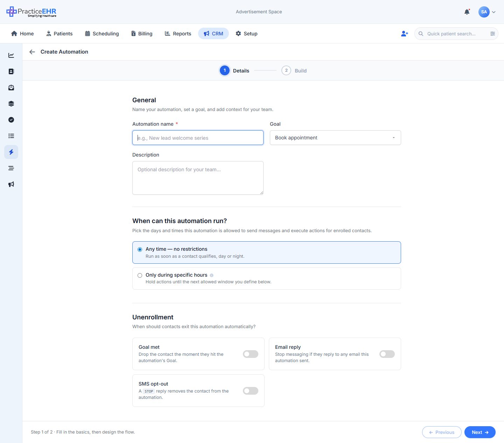Open the notifications bell
Screen dimensions: 504x443
pyautogui.click(x=467, y=12)
